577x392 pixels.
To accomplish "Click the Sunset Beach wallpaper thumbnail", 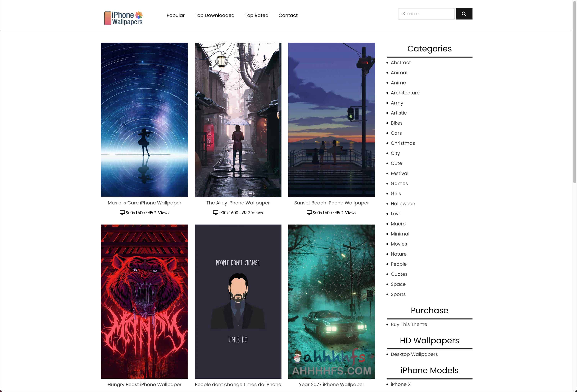I will (x=331, y=120).
